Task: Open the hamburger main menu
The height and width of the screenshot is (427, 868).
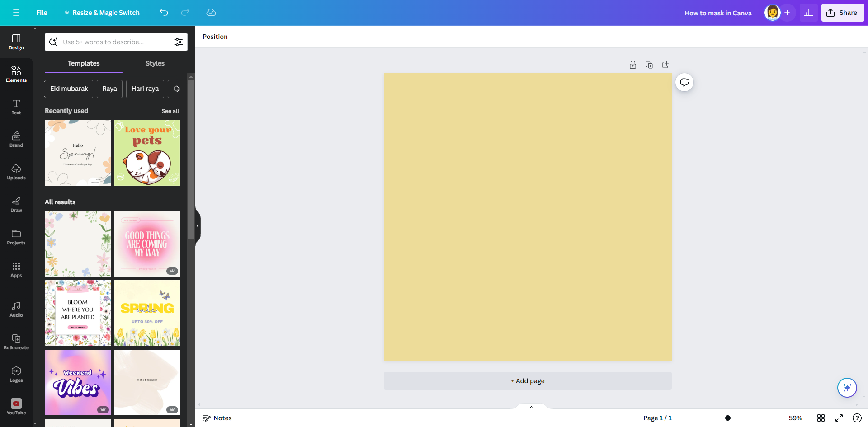Action: pyautogui.click(x=16, y=13)
